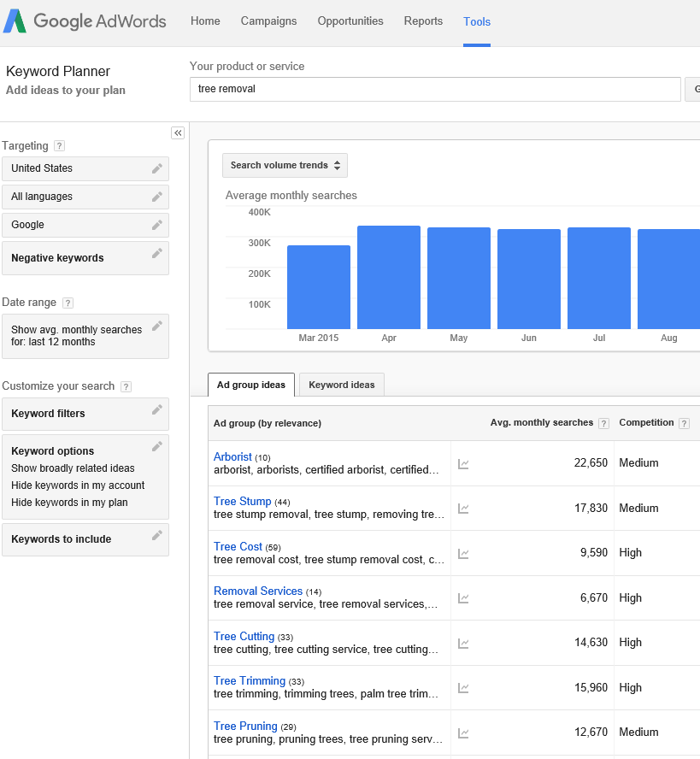
Task: Open Search volume trends dropdown
Action: (x=285, y=165)
